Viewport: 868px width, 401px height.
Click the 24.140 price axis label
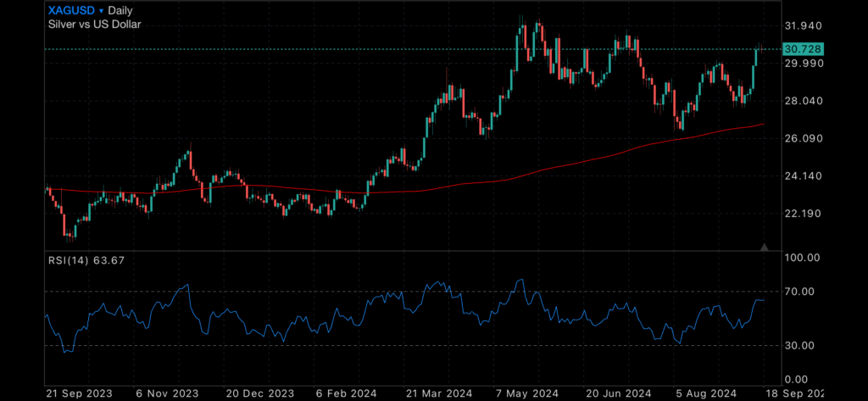(x=804, y=176)
